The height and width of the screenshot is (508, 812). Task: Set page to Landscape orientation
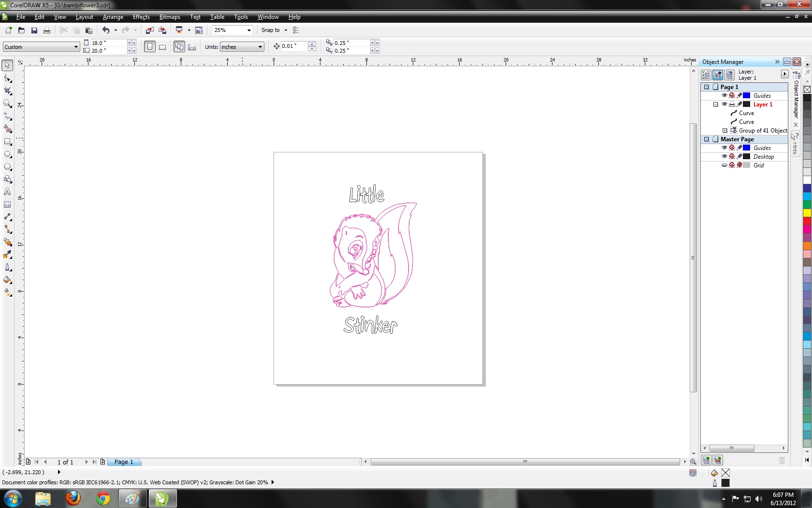[x=162, y=47]
